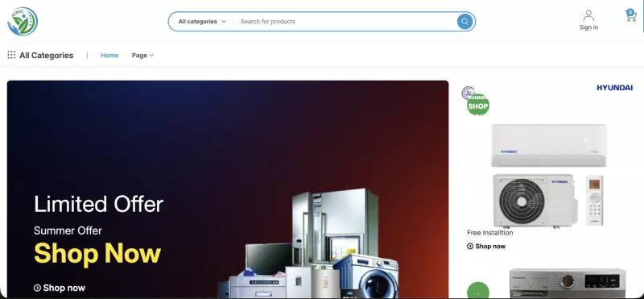Click the cart item count badge
Screen dimensions: 644x299
[x=630, y=12]
